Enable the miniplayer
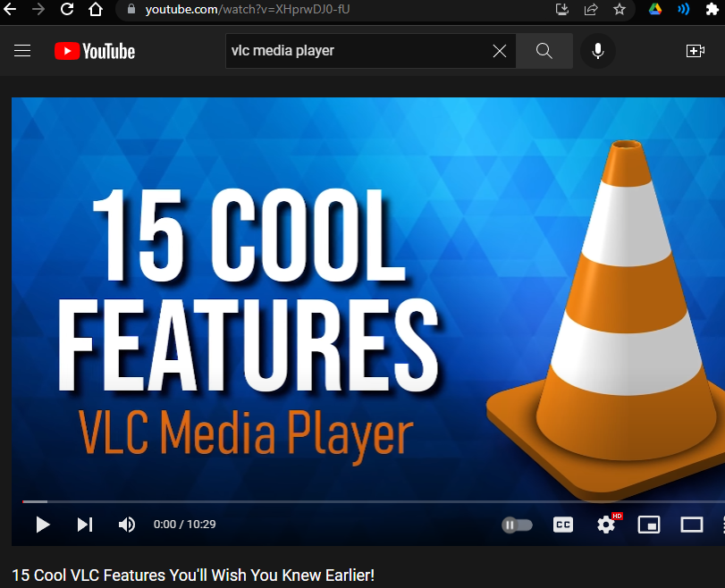 point(649,525)
